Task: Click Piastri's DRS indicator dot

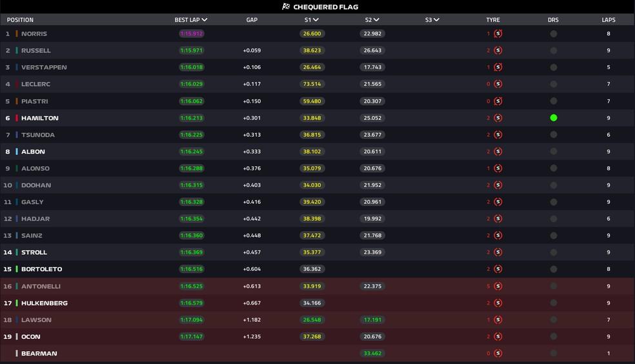Action: point(554,101)
